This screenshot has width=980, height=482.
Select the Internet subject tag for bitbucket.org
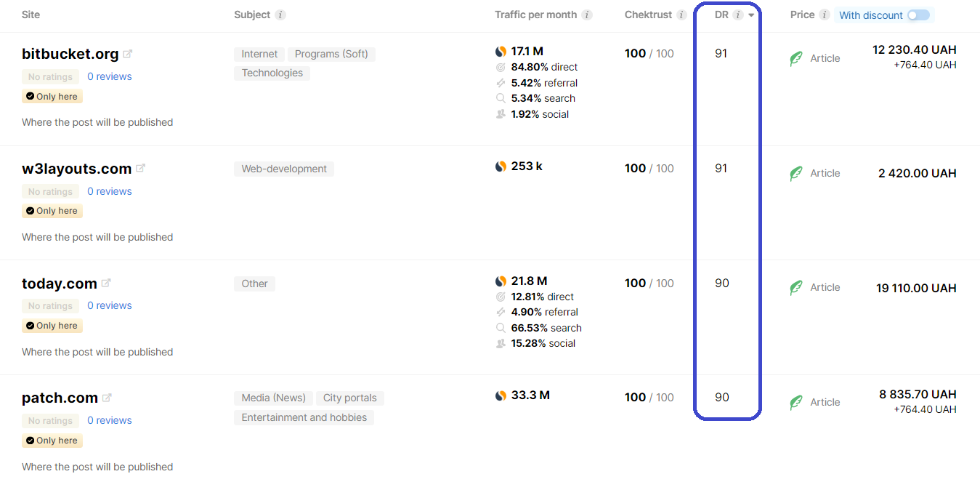(x=259, y=53)
